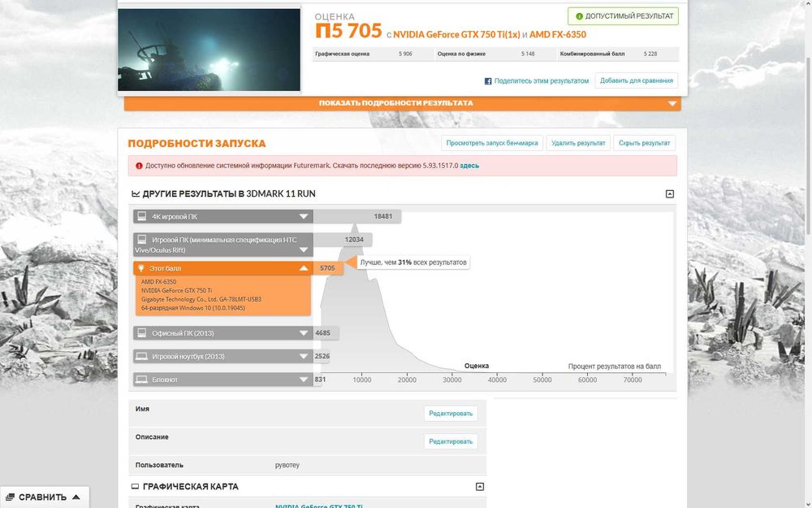Expand the '4K игровой ПК' result row

click(x=304, y=216)
